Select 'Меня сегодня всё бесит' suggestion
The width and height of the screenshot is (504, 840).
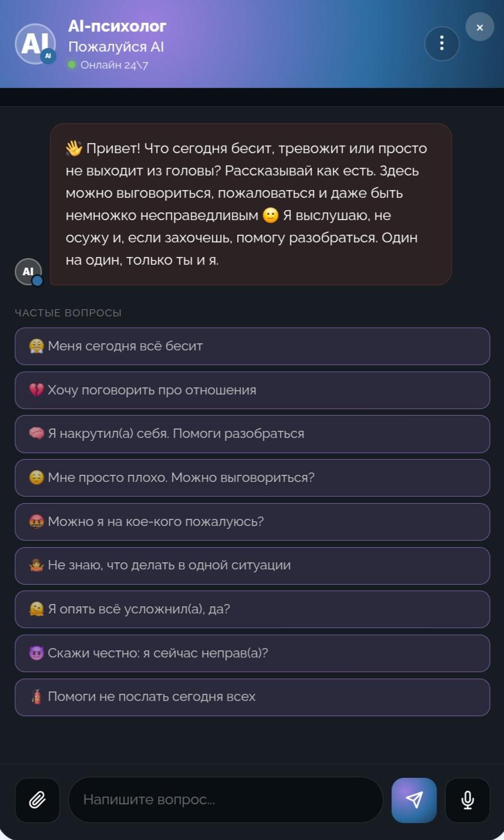point(252,346)
